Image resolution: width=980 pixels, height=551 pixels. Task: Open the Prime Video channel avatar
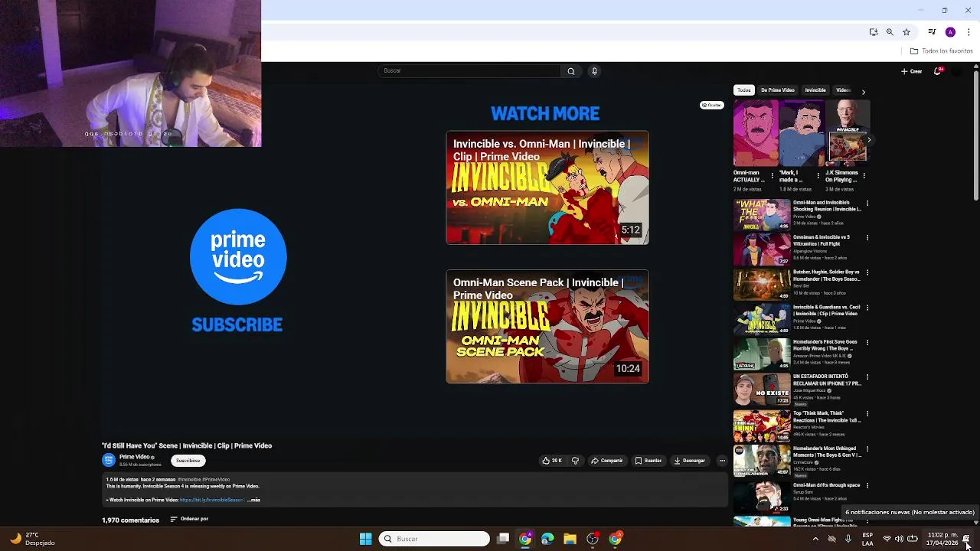(x=109, y=460)
